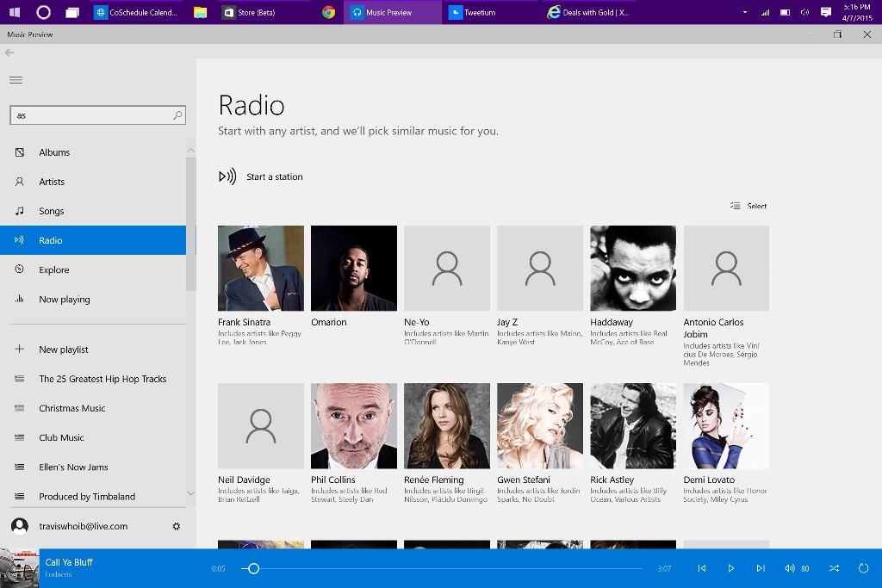This screenshot has height=588, width=882.
Task: Click the Artists person icon in the sidebar
Action: point(20,182)
